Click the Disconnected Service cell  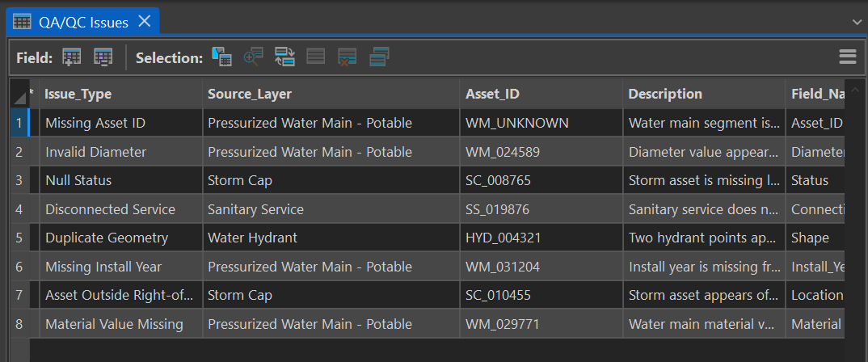[120, 209]
